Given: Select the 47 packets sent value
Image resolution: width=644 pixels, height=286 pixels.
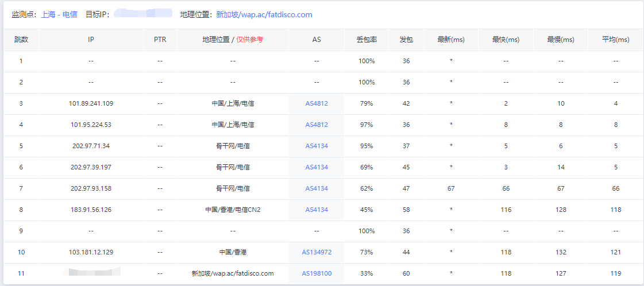Looking at the screenshot, I should coord(406,189).
